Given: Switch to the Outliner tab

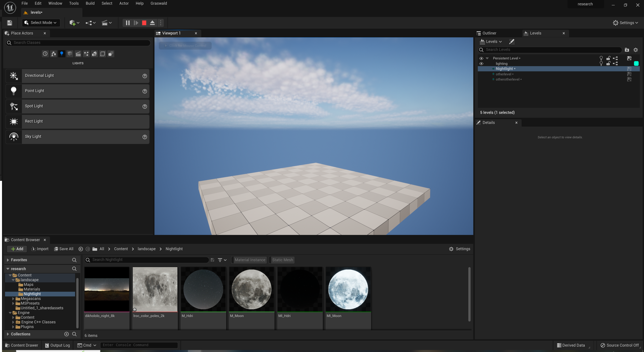Looking at the screenshot, I should pyautogui.click(x=489, y=33).
